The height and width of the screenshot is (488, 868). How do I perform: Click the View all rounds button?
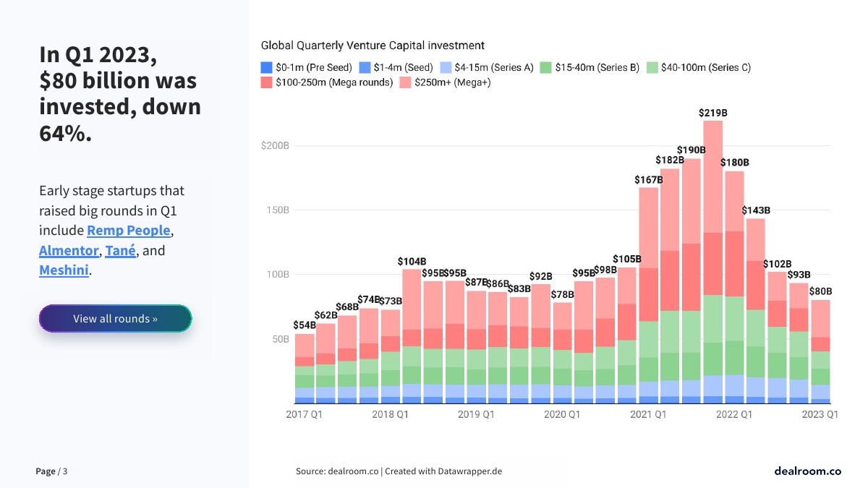click(115, 319)
